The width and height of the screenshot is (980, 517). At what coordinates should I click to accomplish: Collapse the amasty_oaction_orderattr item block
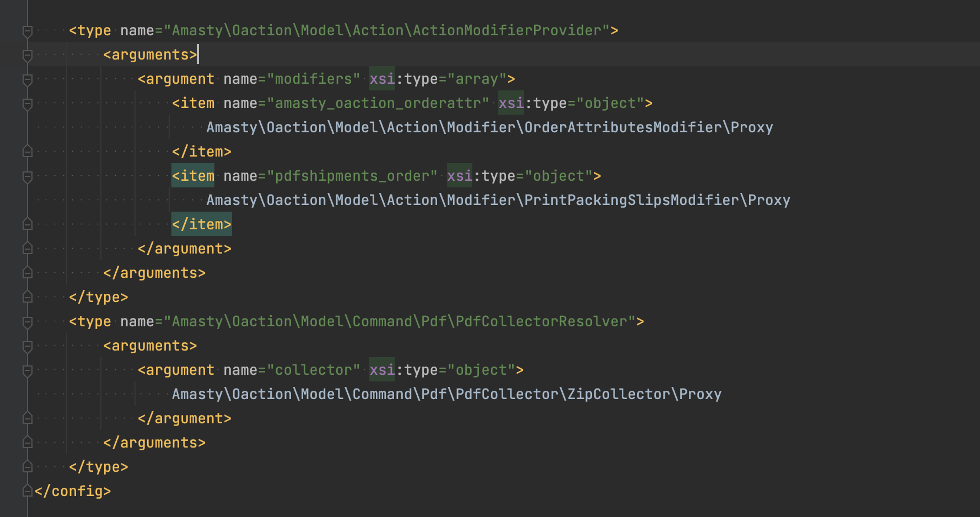(x=26, y=103)
